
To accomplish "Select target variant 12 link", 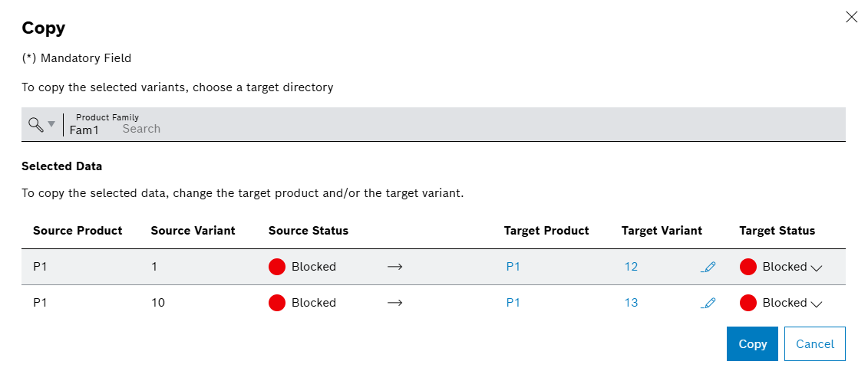I will tap(631, 267).
